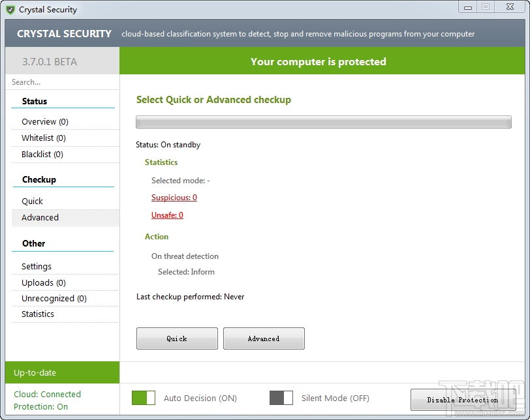Open the Suspicious: 0 details link

(x=174, y=197)
